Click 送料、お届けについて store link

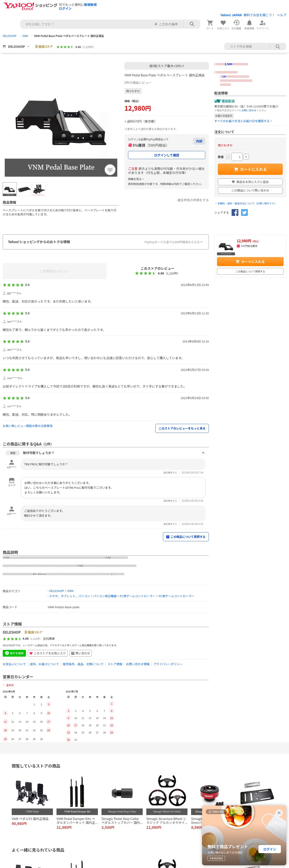coord(44,664)
